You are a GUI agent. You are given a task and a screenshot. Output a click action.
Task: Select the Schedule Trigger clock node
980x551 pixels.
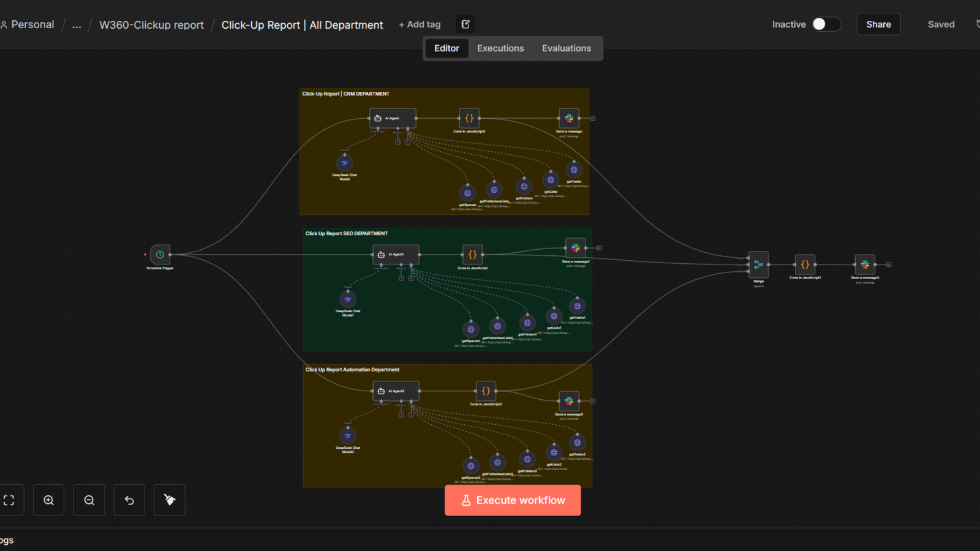tap(160, 255)
